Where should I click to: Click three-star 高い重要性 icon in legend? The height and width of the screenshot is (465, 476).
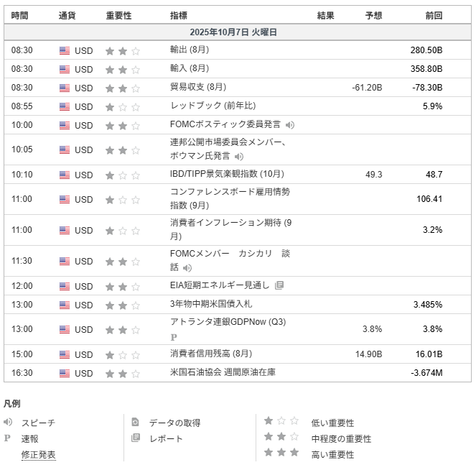tap(281, 454)
